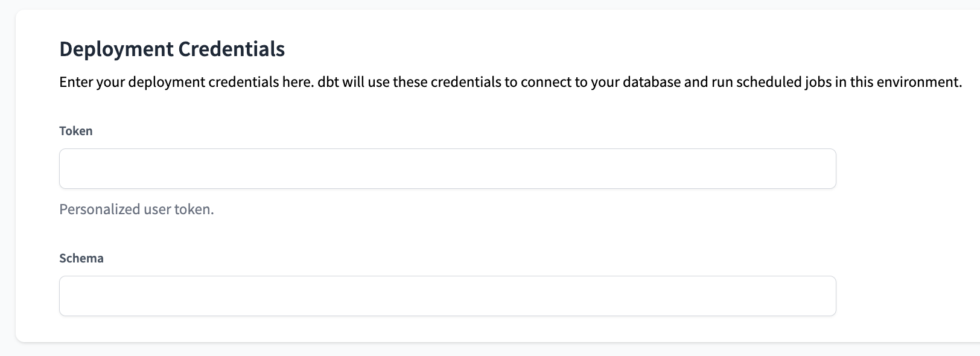This screenshot has width=980, height=356.
Task: Select the Schema field label
Action: tap(81, 258)
